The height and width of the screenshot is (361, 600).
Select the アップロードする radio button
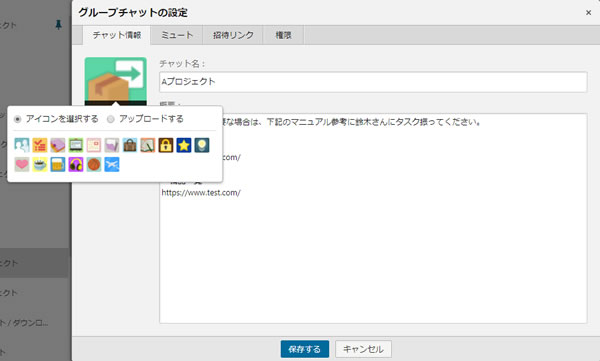(x=111, y=119)
